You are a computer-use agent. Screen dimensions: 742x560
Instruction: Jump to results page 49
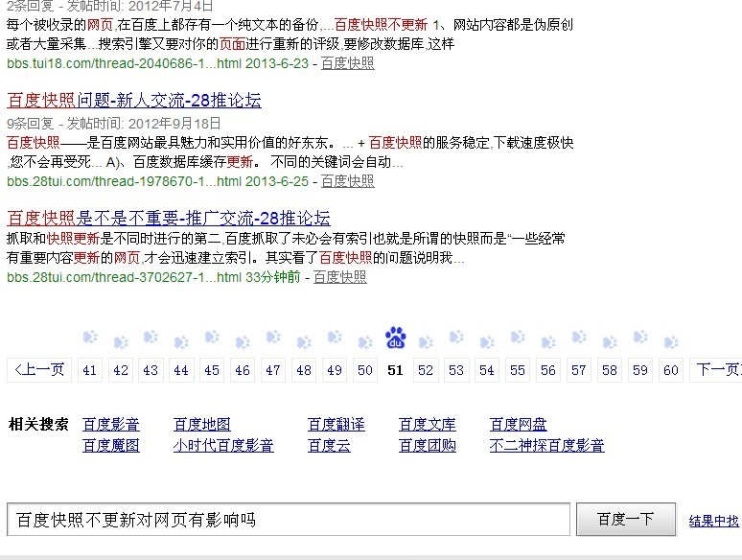click(x=334, y=370)
